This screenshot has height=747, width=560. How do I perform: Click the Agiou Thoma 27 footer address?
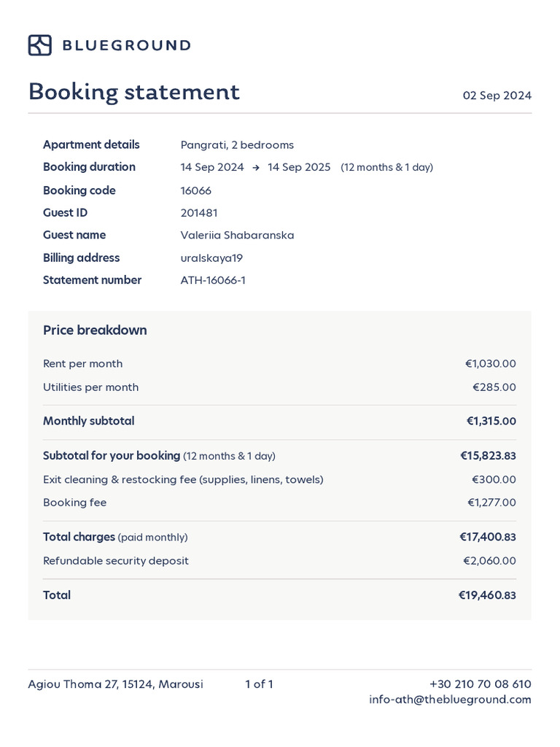click(x=115, y=684)
